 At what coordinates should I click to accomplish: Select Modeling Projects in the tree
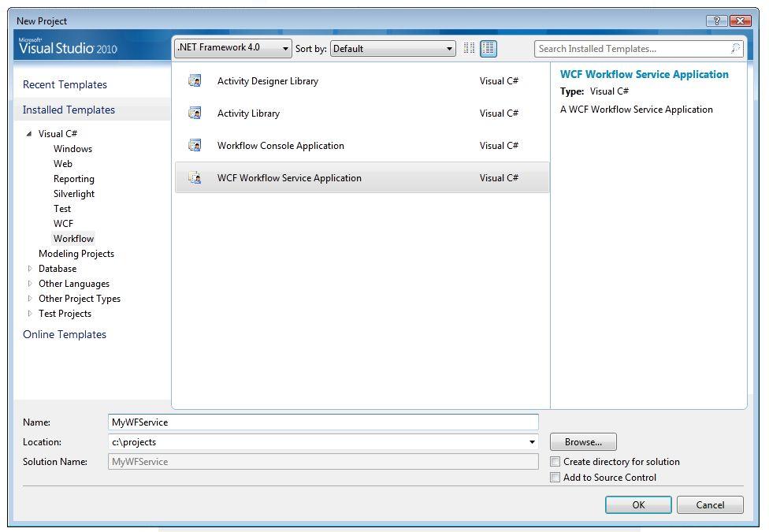pos(76,253)
